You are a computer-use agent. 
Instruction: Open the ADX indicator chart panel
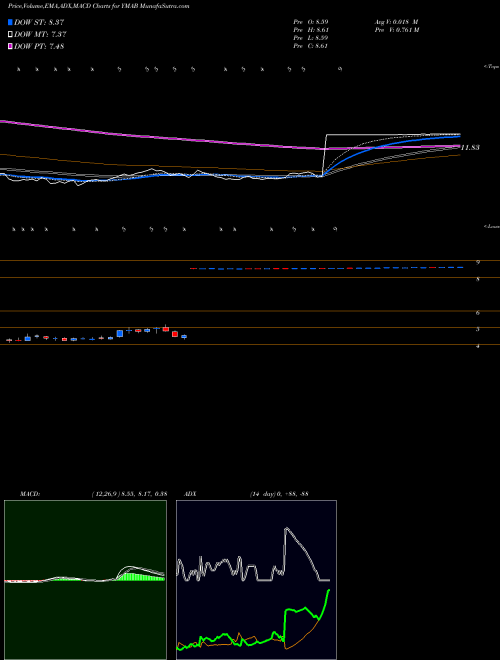256,580
